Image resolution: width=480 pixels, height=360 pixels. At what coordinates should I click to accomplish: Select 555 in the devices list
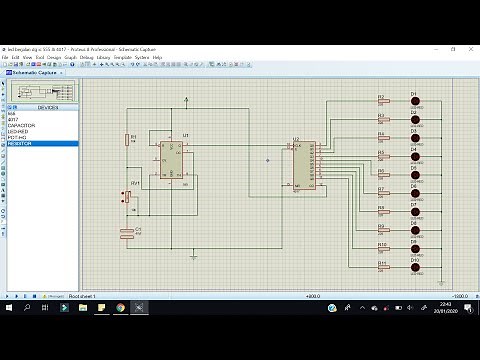point(43,113)
